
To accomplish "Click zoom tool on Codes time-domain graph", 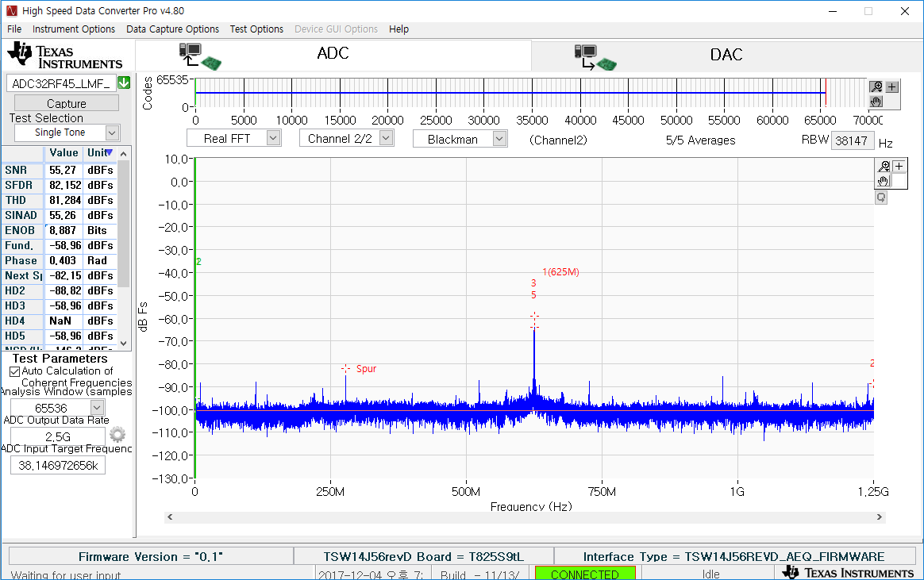I will (x=876, y=87).
